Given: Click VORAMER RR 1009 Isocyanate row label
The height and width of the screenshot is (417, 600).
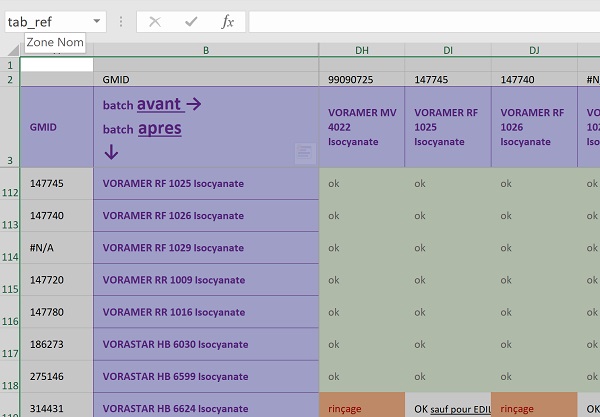Looking at the screenshot, I should 206,280.
